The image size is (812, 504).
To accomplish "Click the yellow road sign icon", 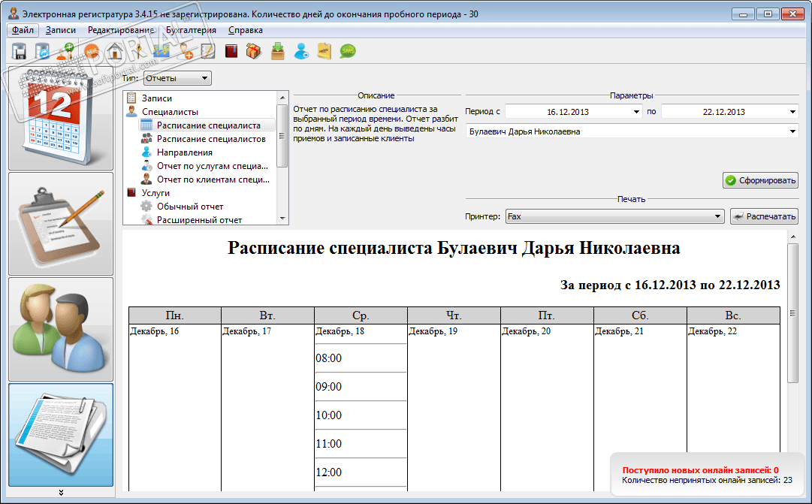I will [137, 51].
